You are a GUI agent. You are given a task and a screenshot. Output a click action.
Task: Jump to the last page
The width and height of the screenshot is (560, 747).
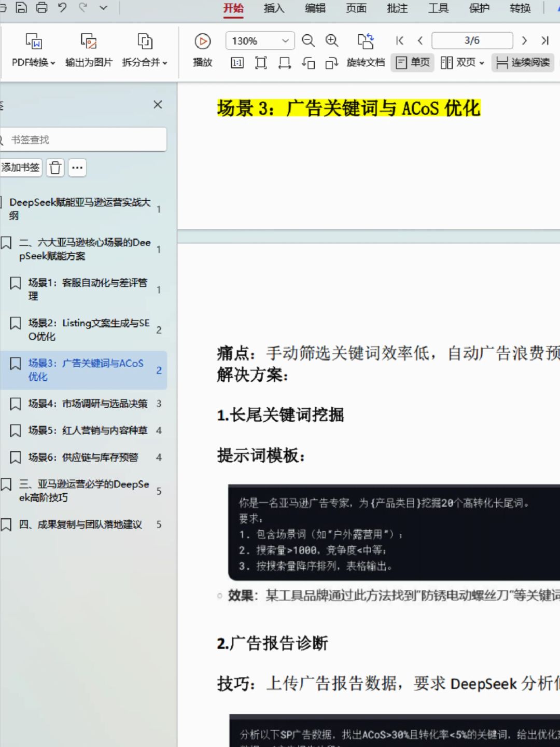pos(545,40)
